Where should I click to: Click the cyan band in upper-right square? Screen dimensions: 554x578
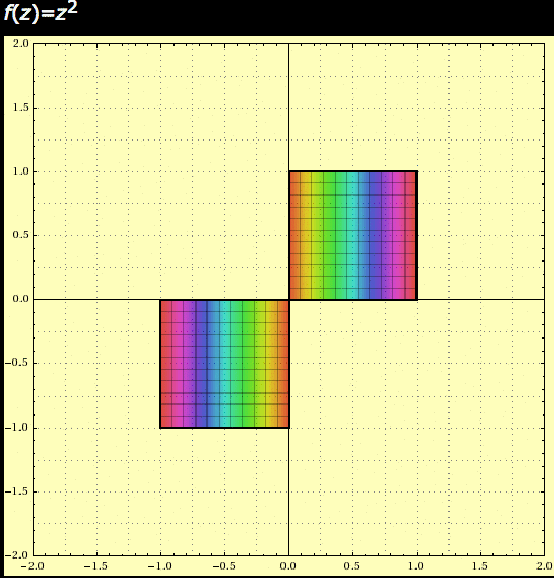(x=352, y=235)
